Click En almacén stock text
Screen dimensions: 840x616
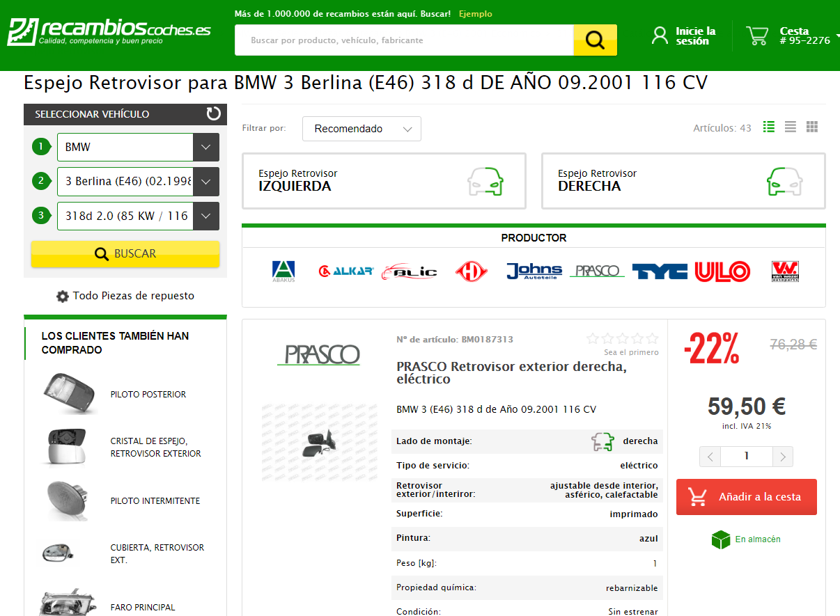point(758,539)
